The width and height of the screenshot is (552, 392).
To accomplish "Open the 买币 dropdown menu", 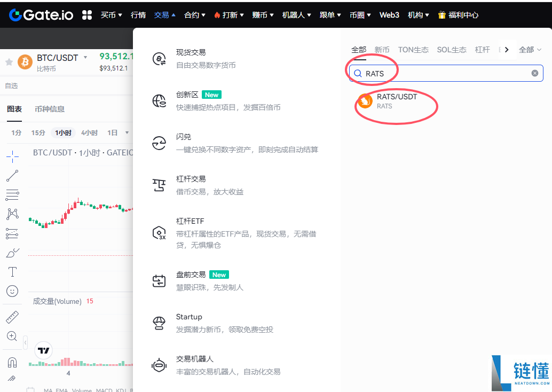I will (x=111, y=15).
